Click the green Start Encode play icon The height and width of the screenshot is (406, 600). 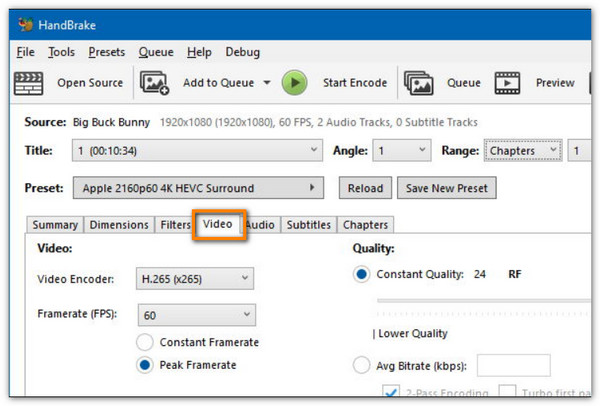point(294,83)
